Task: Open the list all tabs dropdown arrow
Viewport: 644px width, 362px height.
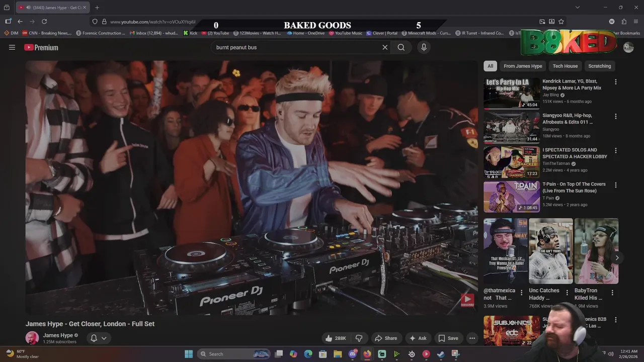Action: tap(578, 8)
